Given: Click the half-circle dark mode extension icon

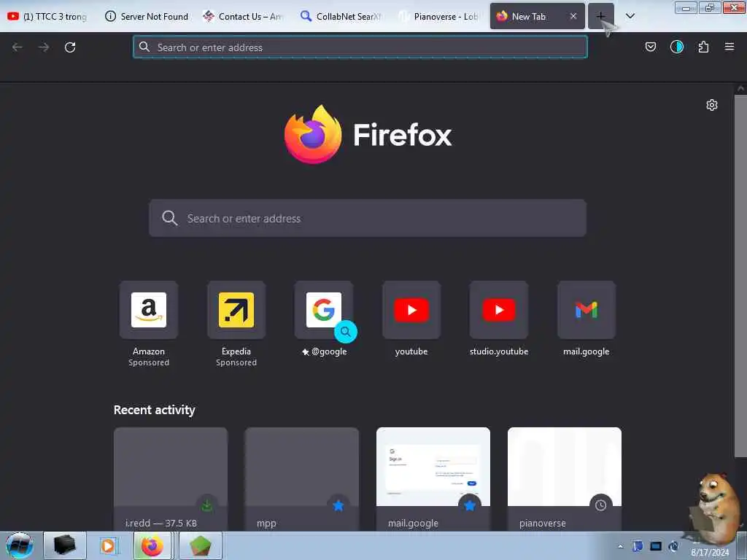Looking at the screenshot, I should (676, 47).
